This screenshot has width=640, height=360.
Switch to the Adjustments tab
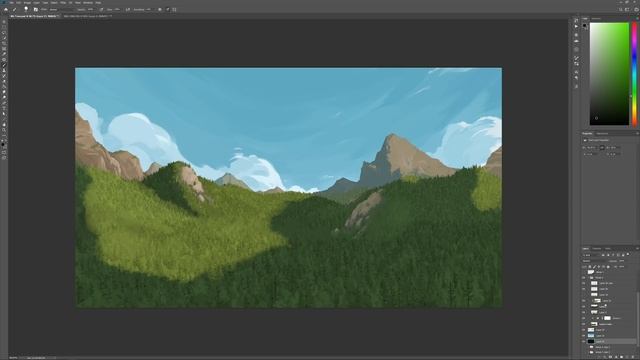point(602,133)
